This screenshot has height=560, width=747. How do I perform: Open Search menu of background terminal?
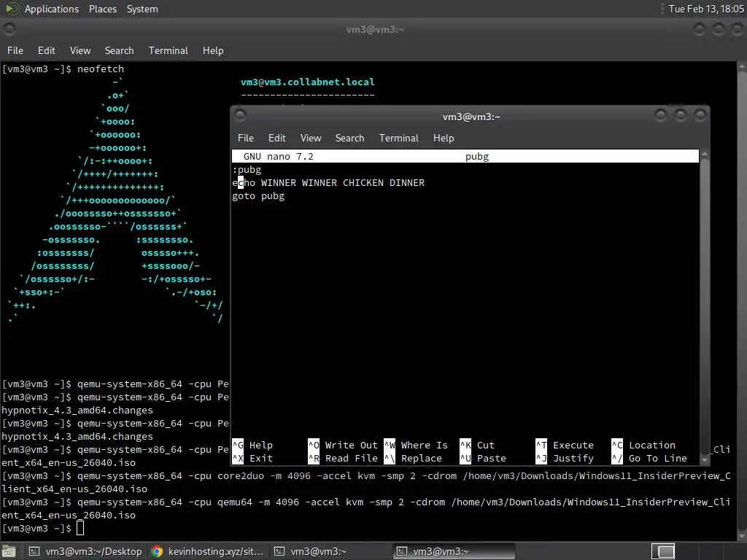tap(119, 50)
